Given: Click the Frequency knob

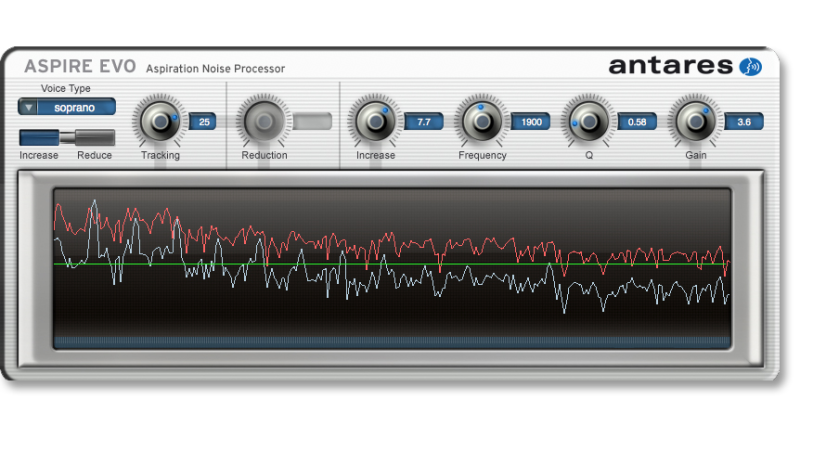Looking at the screenshot, I should tap(481, 122).
